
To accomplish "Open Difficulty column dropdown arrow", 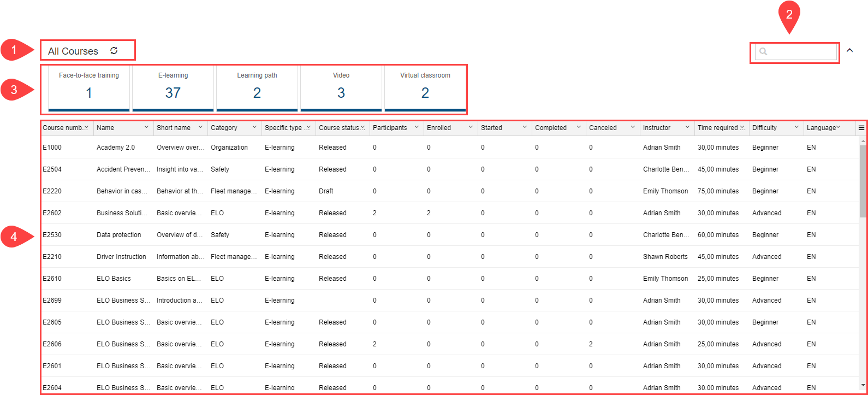I will 796,127.
